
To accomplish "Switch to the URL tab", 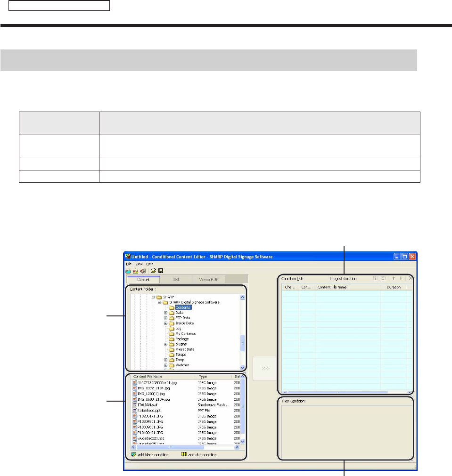I will click(176, 279).
